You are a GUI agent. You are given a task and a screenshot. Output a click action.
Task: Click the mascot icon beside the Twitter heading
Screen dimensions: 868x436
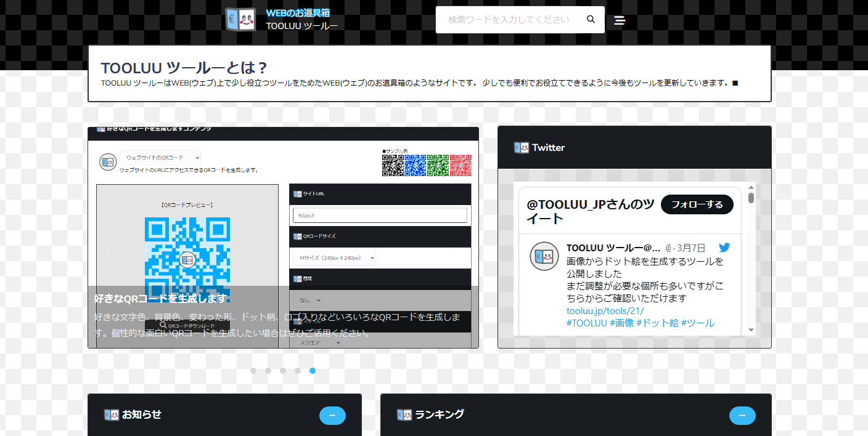521,148
